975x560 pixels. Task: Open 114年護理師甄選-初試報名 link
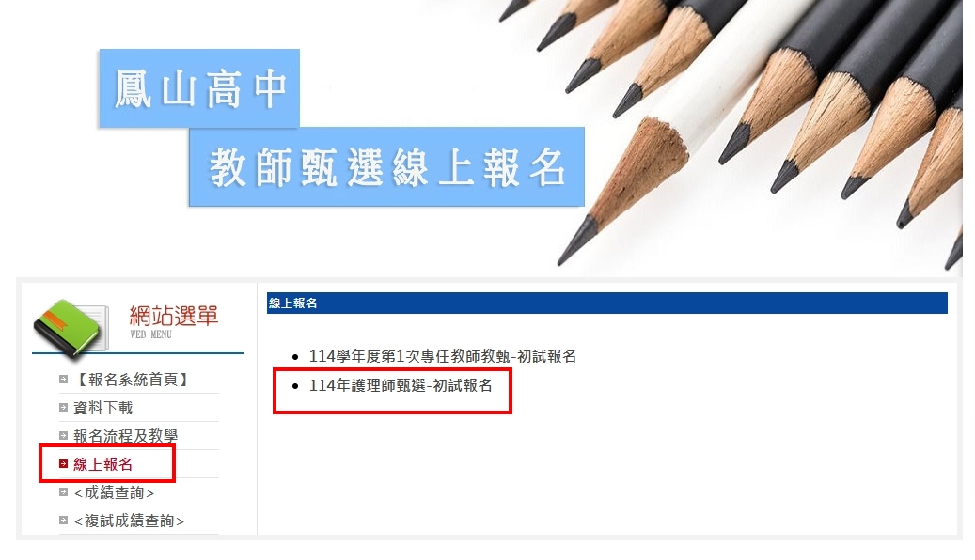401,385
